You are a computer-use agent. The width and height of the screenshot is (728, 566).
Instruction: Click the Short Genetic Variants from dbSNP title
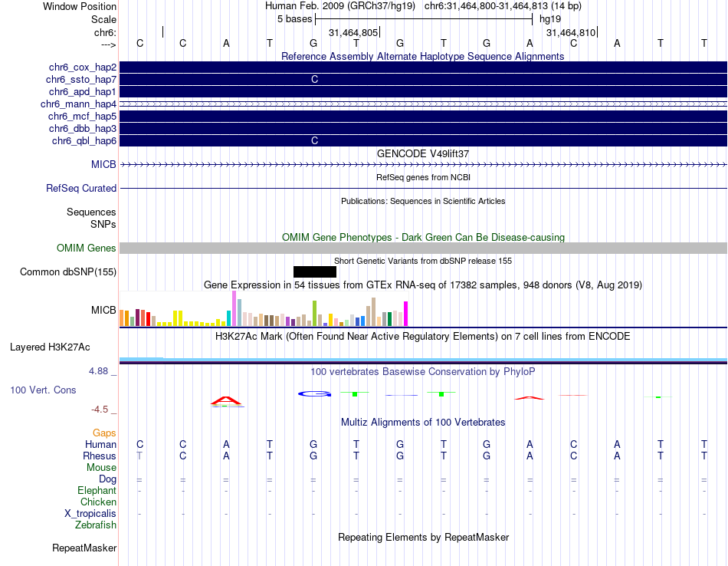pyautogui.click(x=423, y=262)
